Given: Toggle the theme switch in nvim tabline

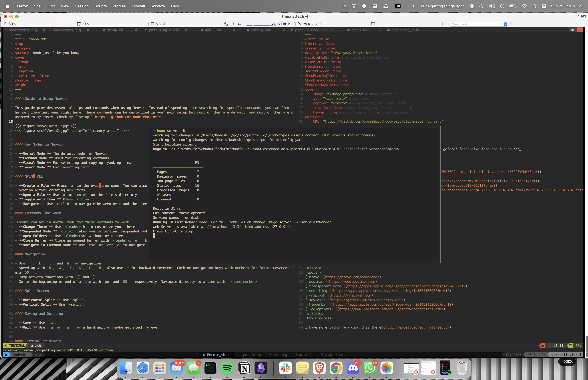Looking at the screenshot, I should (x=572, y=30).
